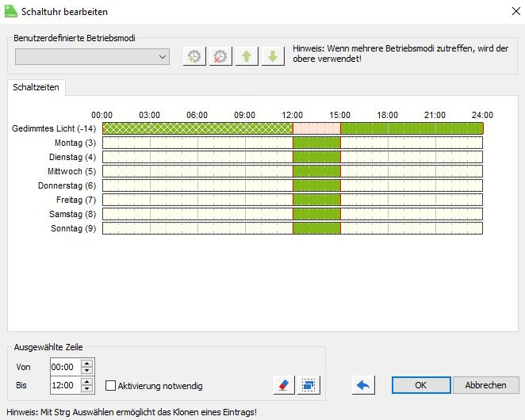Click the clone entry icon

point(308,385)
